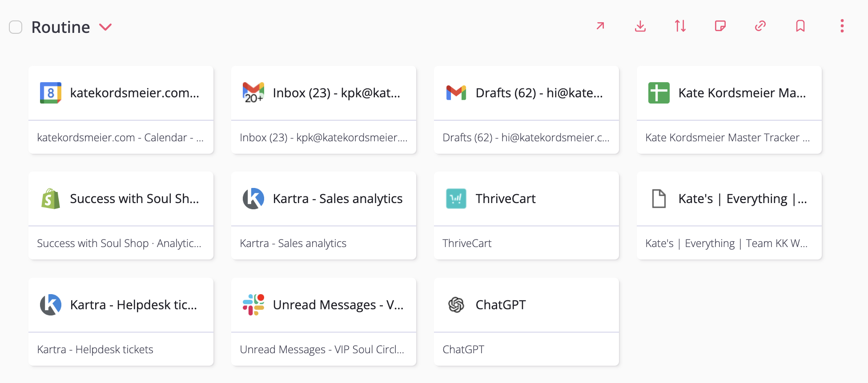Screen dimensions: 868x383
Task: Tick the Routine collection checkbox
Action: (16, 27)
